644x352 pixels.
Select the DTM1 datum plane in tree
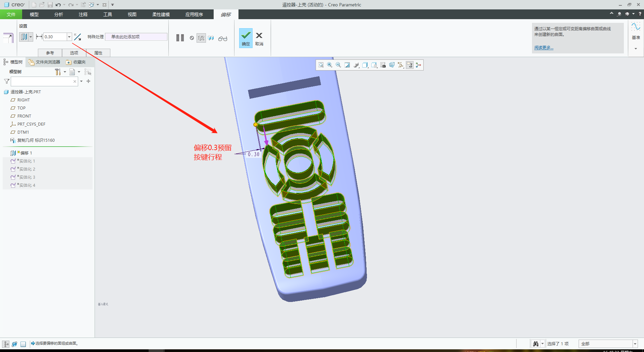[23, 132]
